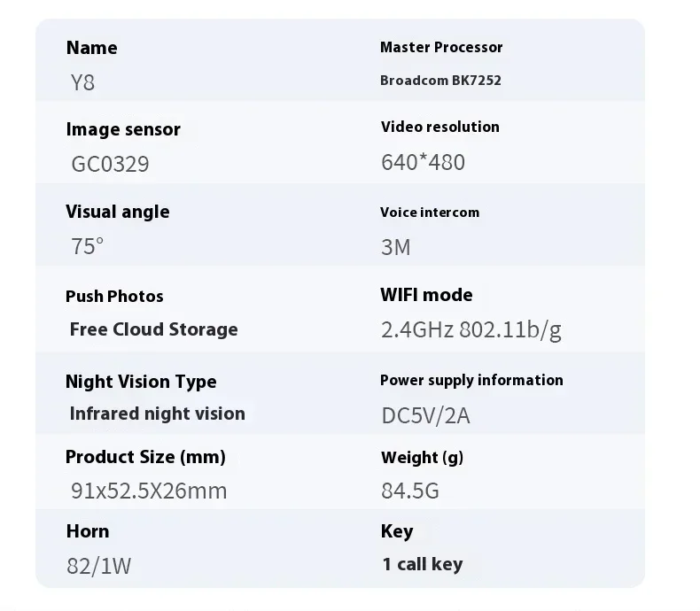
Task: Click the Visual angle heading
Action: 118,212
